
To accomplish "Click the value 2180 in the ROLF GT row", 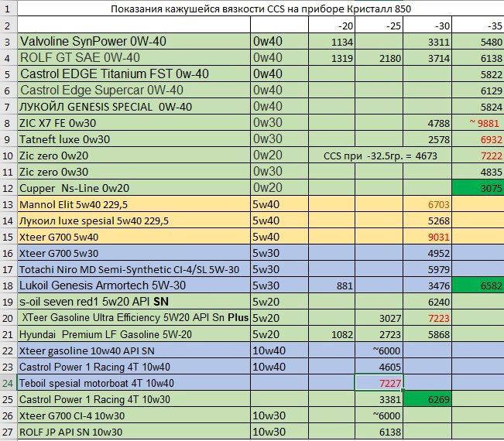I will click(x=379, y=57).
